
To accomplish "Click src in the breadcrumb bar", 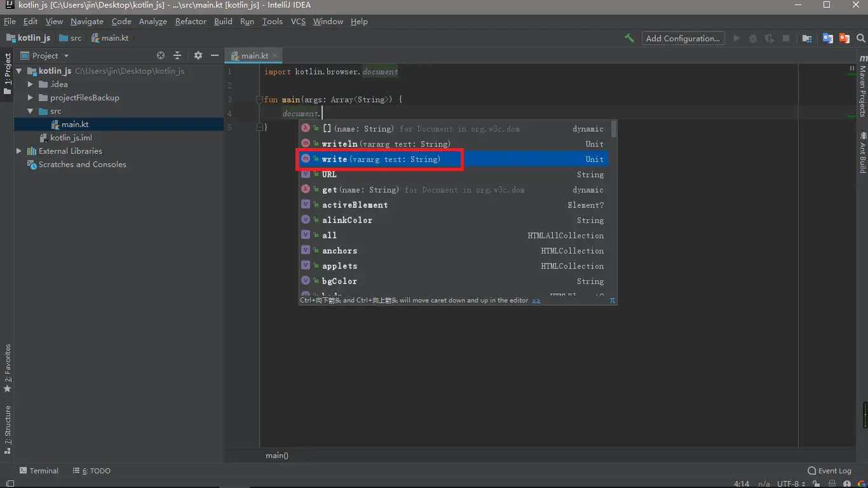I will [x=71, y=38].
